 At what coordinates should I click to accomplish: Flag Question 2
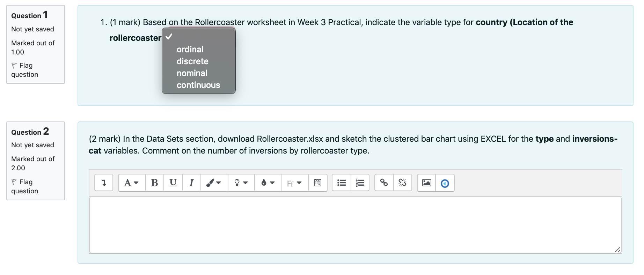coord(24,186)
